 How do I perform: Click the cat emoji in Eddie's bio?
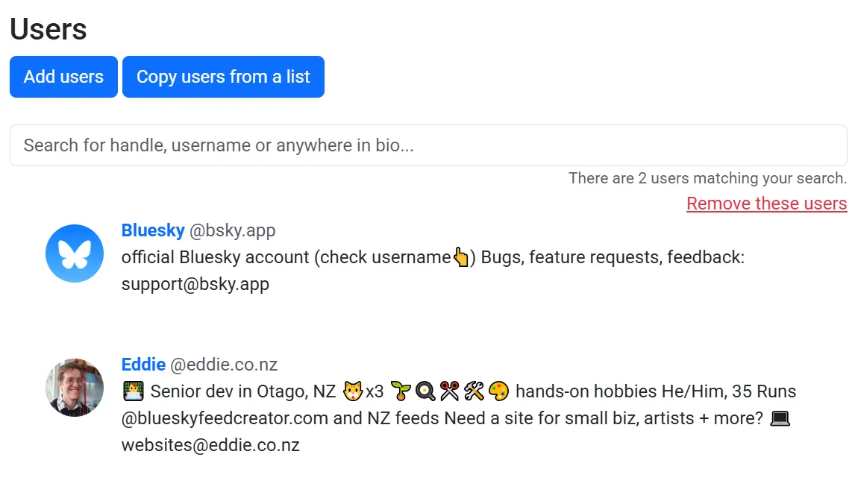point(352,391)
